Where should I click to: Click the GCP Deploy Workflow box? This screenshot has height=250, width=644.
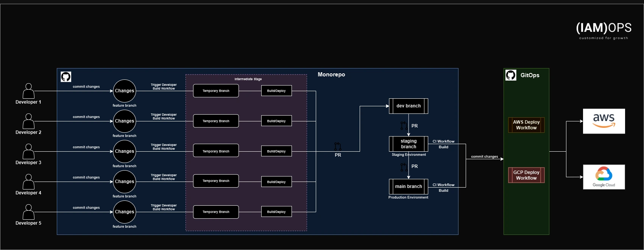coord(526,175)
